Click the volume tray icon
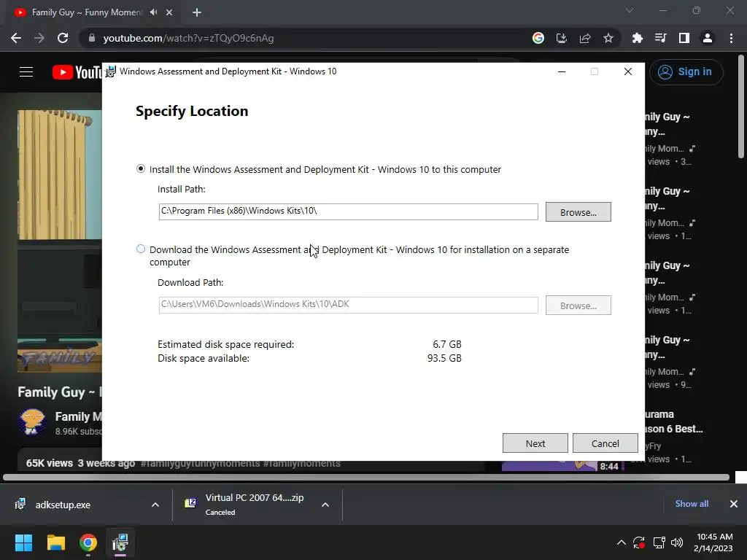The height and width of the screenshot is (560, 747). point(677,542)
